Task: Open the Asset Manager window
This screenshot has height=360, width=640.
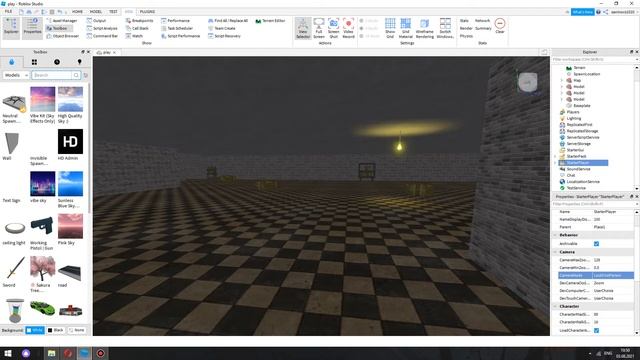Action: pyautogui.click(x=62, y=20)
